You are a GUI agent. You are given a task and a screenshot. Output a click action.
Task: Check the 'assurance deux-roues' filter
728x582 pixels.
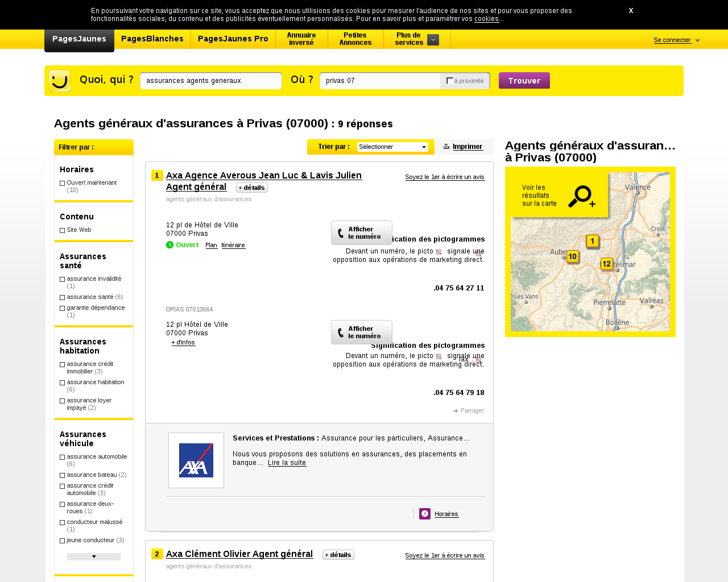[x=63, y=504]
